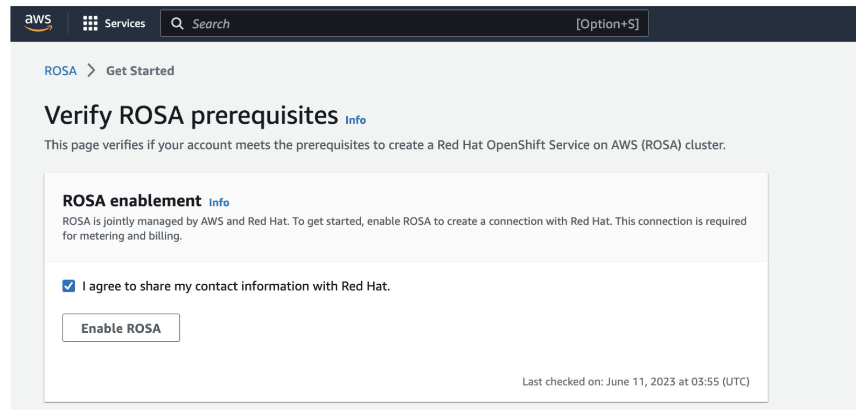Open the Services menu label

(125, 24)
